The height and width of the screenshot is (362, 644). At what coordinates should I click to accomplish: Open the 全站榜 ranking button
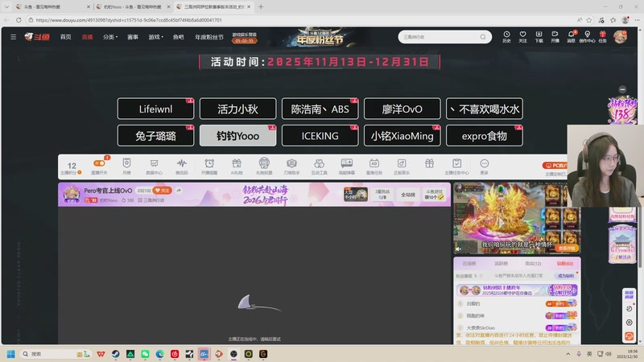click(x=408, y=195)
